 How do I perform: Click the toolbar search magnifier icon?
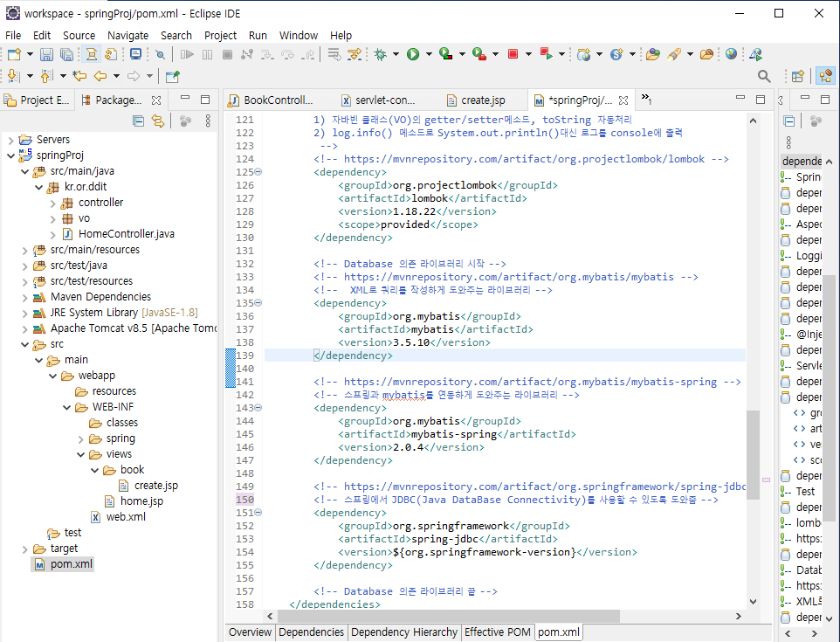pyautogui.click(x=764, y=77)
